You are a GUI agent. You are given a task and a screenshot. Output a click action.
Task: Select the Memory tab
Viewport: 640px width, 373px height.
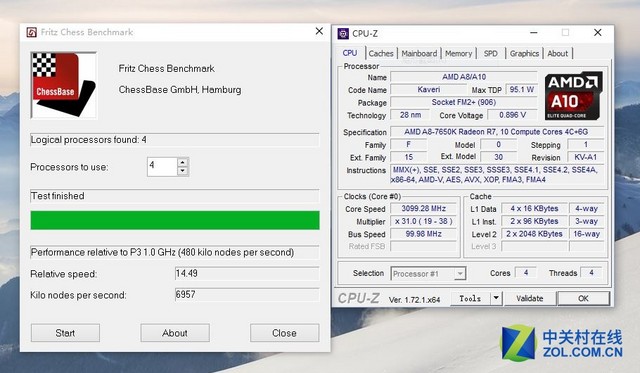pyautogui.click(x=458, y=53)
